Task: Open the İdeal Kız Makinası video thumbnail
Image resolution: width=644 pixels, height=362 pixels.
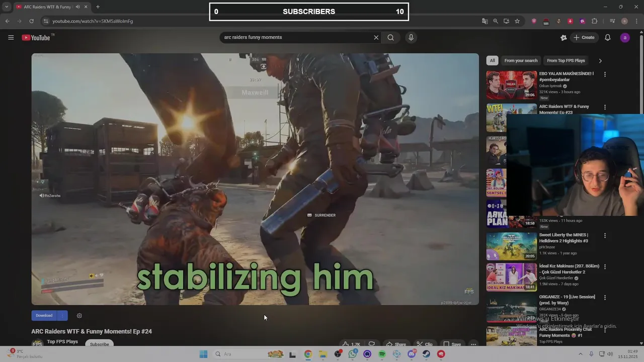Action: pyautogui.click(x=511, y=277)
